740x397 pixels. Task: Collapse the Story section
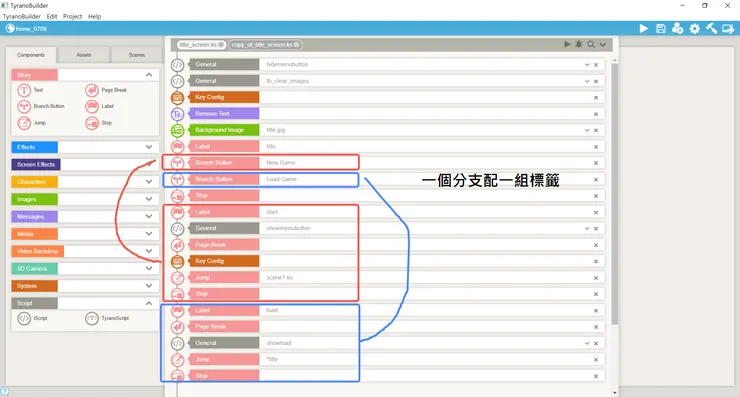tap(149, 75)
